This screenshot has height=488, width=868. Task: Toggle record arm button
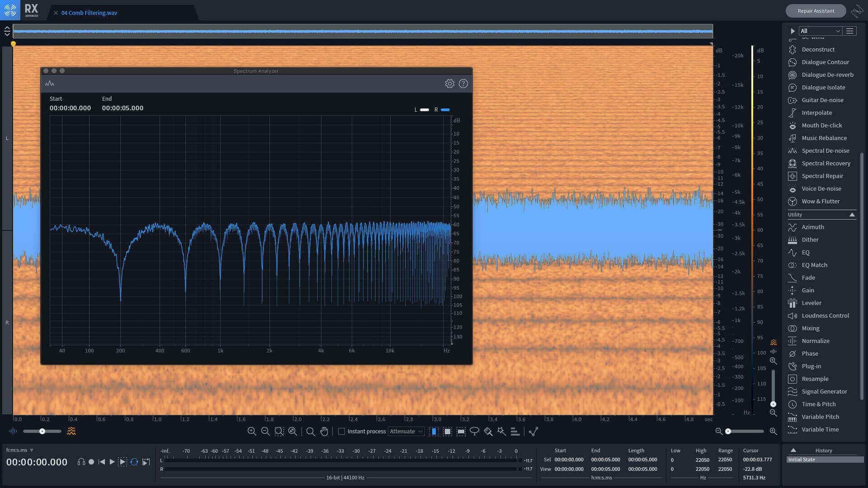tap(91, 462)
